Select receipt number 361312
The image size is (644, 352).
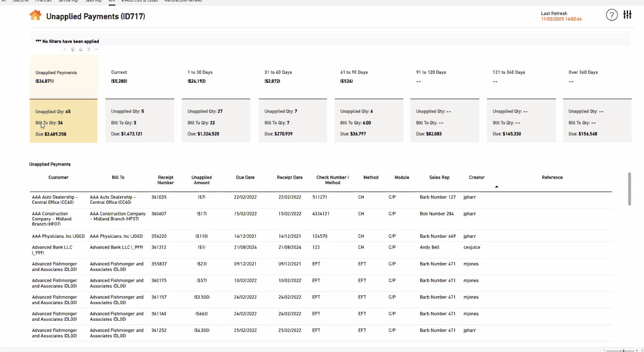click(159, 247)
